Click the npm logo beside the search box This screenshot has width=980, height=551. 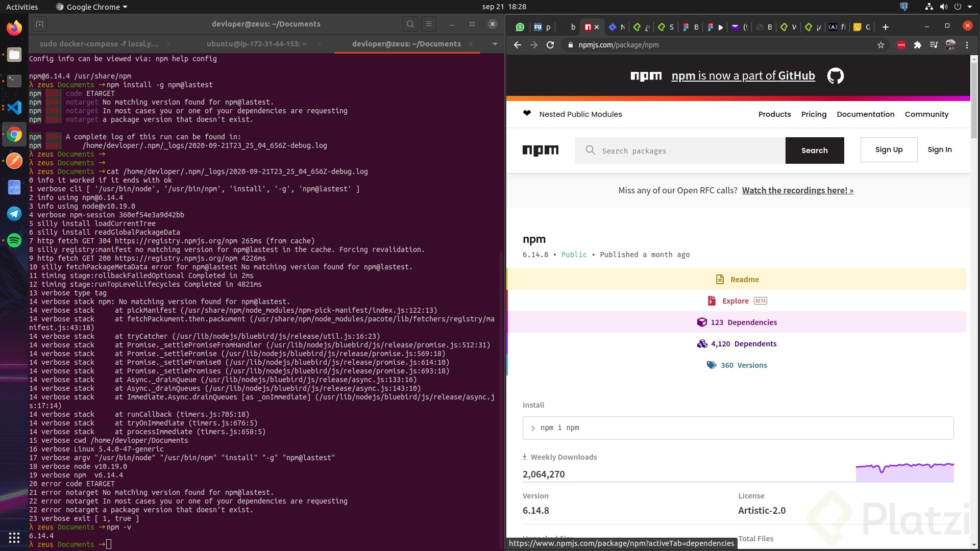(x=541, y=151)
